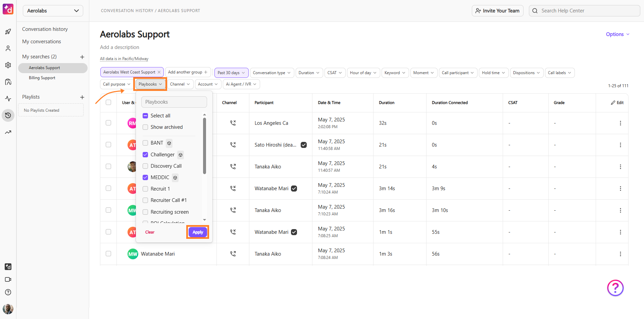The image size is (644, 319).
Task: Open more options for the 7:08:24 AM row
Action: point(620,254)
